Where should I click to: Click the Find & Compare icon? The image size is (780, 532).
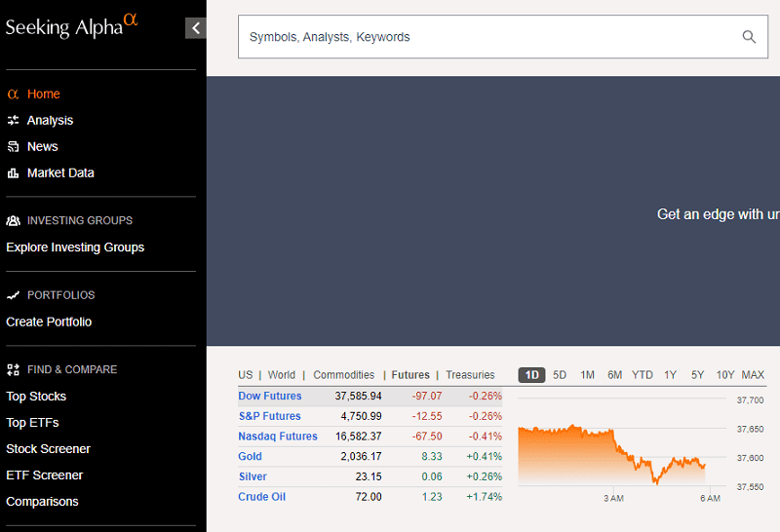(14, 370)
